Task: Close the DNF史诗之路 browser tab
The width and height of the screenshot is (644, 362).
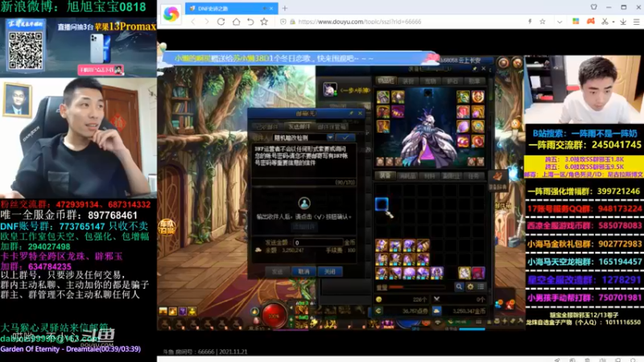Action: click(x=271, y=8)
